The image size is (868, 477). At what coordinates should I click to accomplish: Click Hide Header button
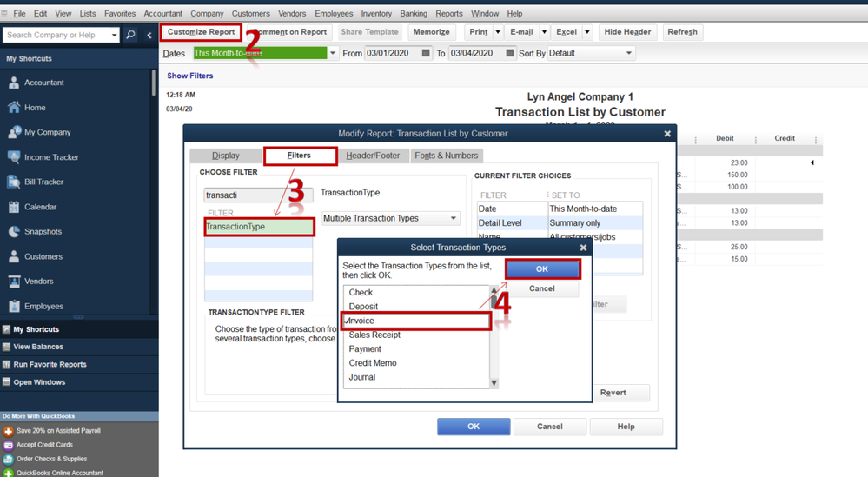click(x=627, y=32)
